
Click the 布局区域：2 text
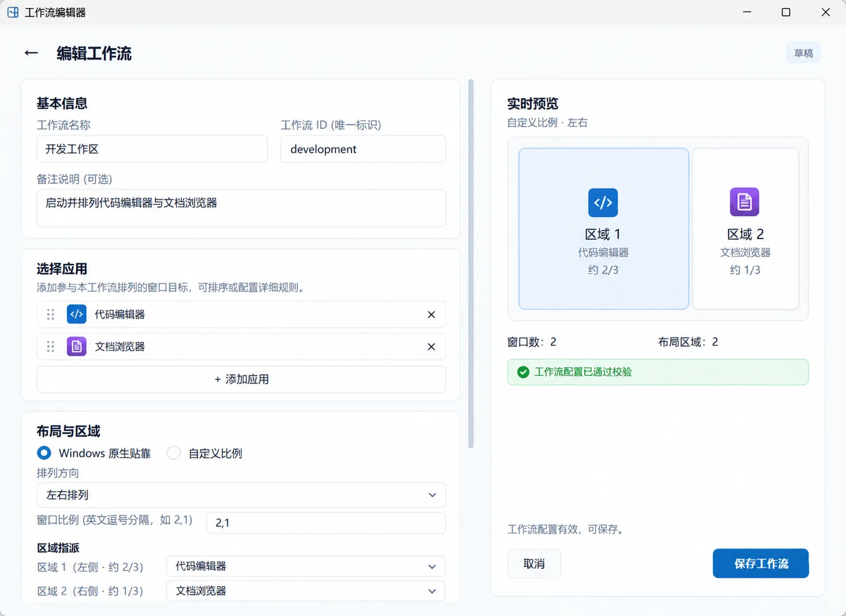click(688, 342)
